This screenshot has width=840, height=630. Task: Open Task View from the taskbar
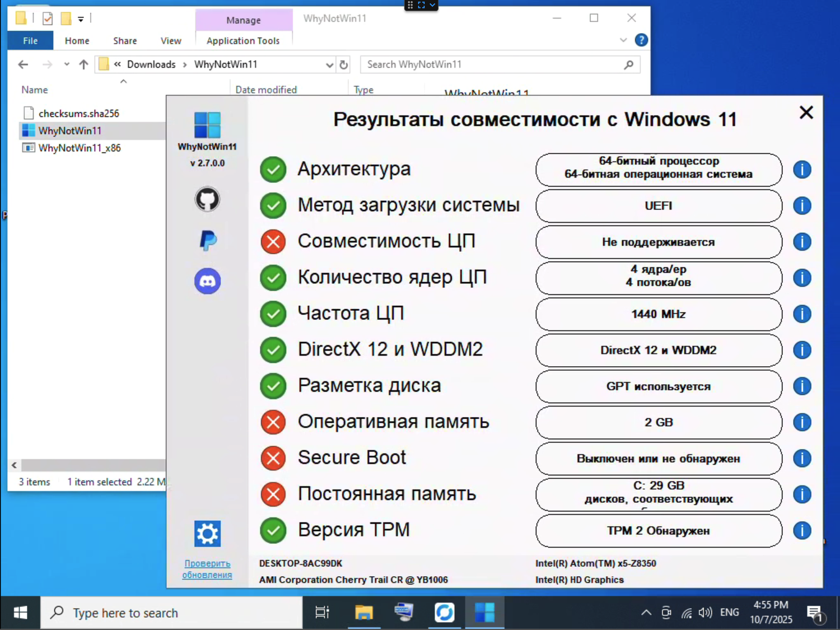tap(322, 613)
